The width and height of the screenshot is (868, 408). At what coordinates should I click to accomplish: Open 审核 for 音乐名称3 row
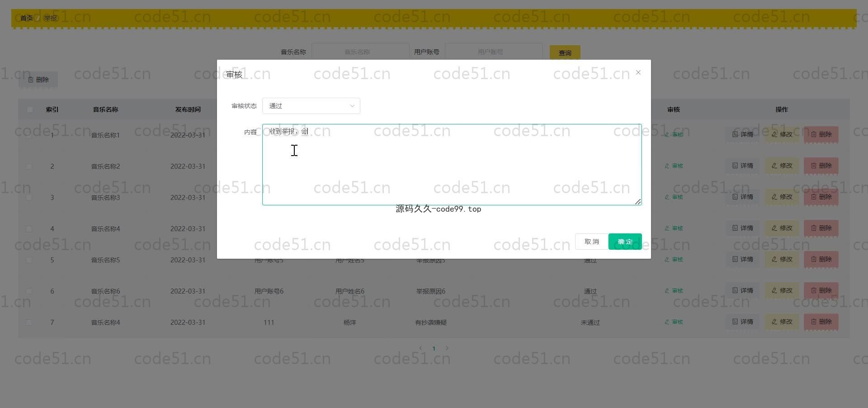pos(674,197)
